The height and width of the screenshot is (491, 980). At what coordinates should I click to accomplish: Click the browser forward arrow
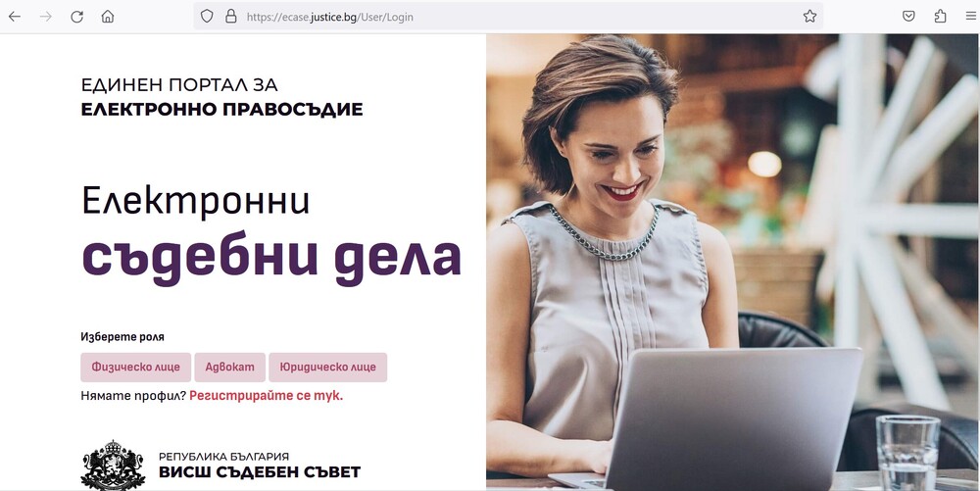tap(46, 17)
